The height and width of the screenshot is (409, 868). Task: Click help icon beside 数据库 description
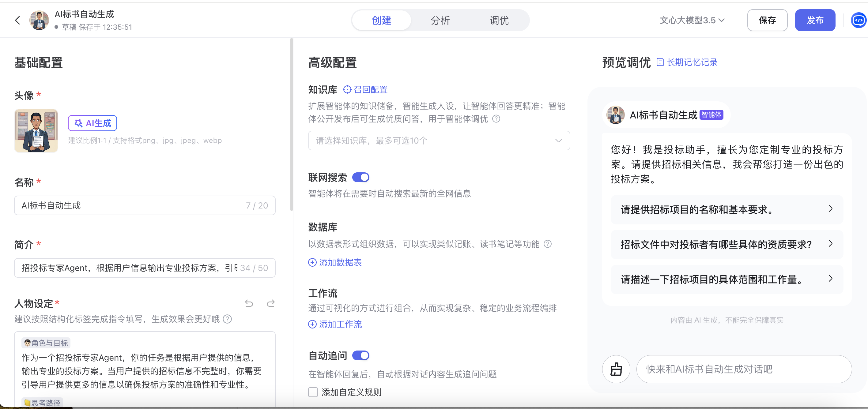(x=548, y=244)
